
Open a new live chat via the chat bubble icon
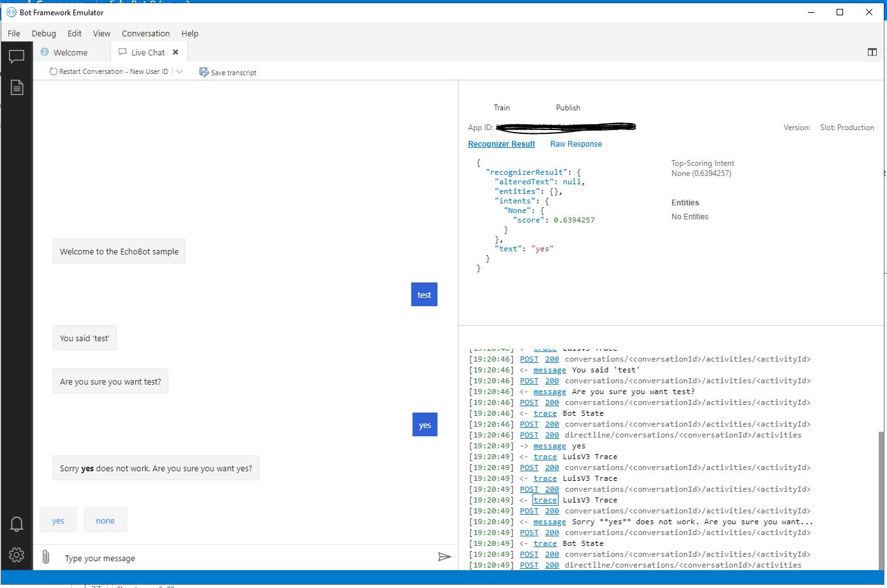point(17,56)
